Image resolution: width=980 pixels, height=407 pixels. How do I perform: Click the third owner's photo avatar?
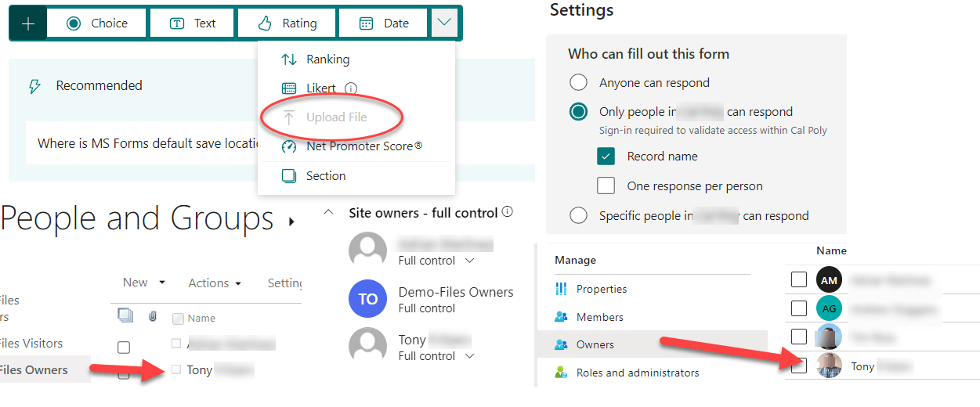coord(830,337)
